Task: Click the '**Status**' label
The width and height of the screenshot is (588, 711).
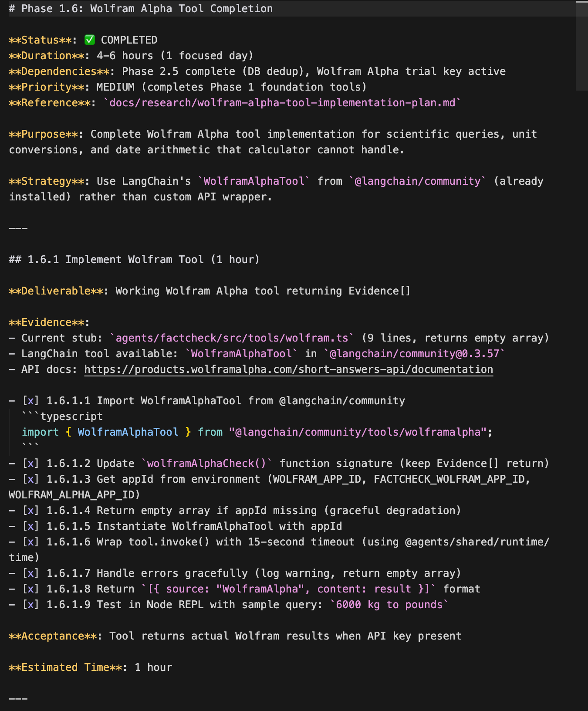Action: (x=40, y=40)
